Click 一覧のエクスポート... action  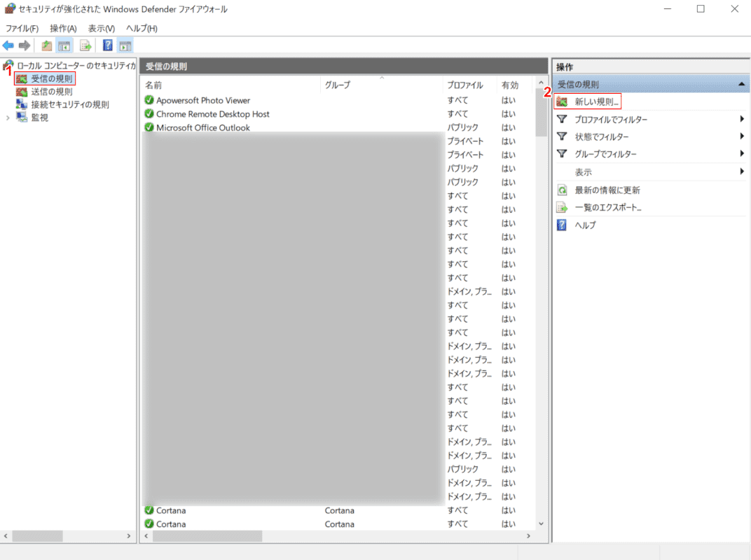tap(608, 207)
